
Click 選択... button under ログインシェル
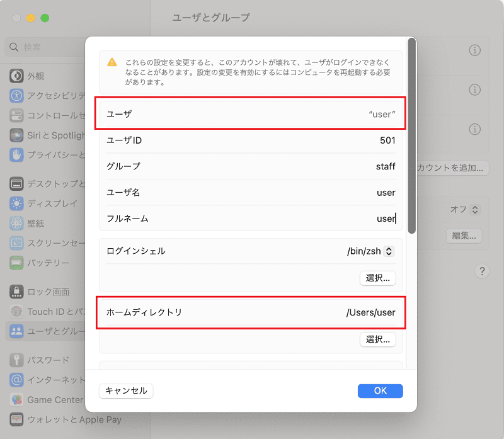tap(377, 278)
